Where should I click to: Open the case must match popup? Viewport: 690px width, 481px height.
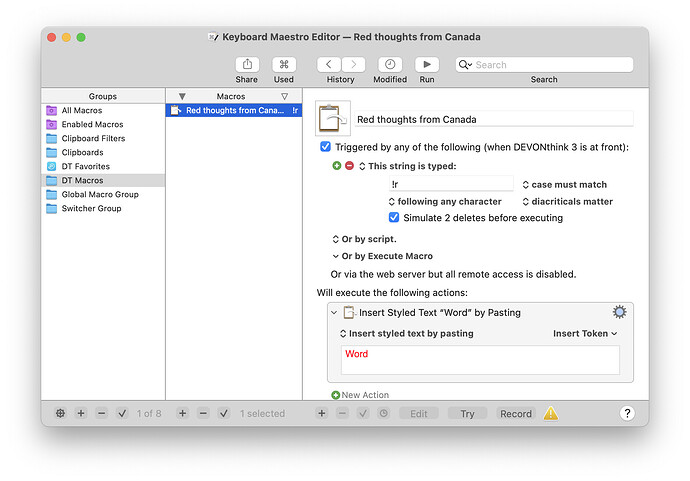click(x=565, y=185)
